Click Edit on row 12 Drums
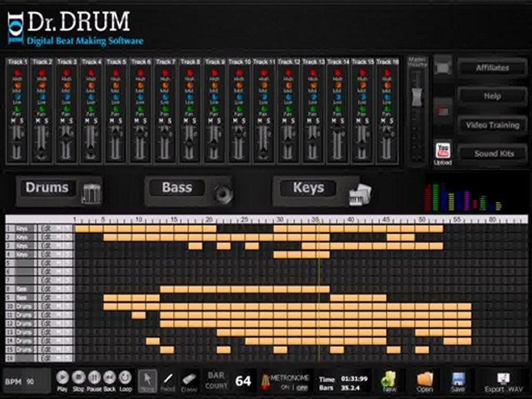This screenshot has height=399, width=532. pos(46,324)
